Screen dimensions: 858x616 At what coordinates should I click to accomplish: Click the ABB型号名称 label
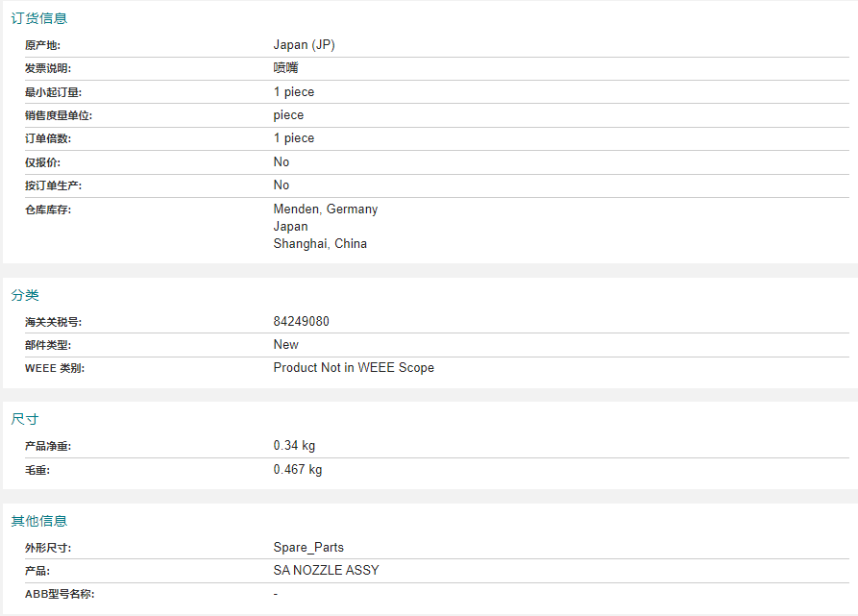click(60, 594)
